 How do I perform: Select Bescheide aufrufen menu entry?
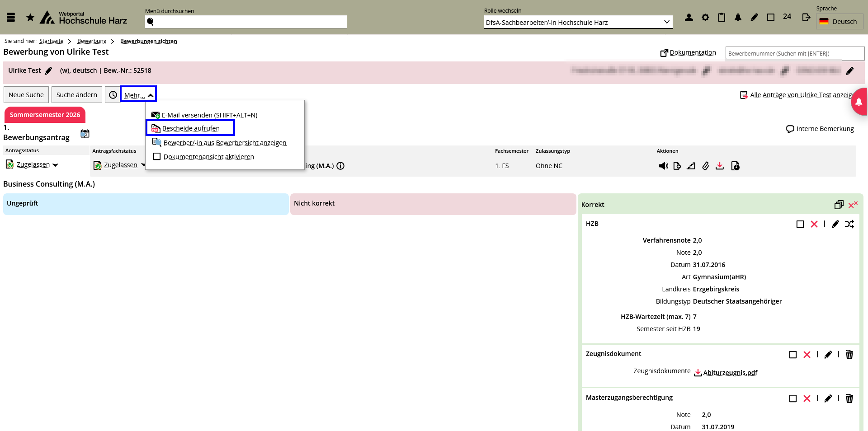click(x=191, y=128)
